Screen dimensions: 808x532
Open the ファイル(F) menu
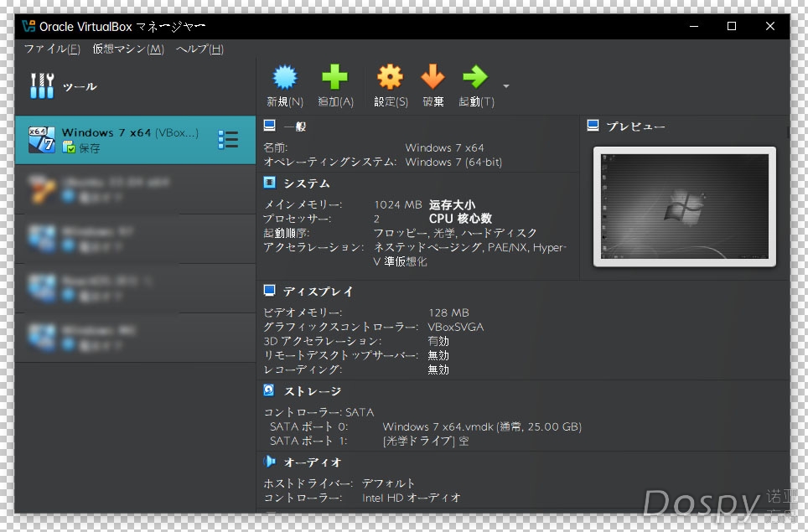click(52, 49)
